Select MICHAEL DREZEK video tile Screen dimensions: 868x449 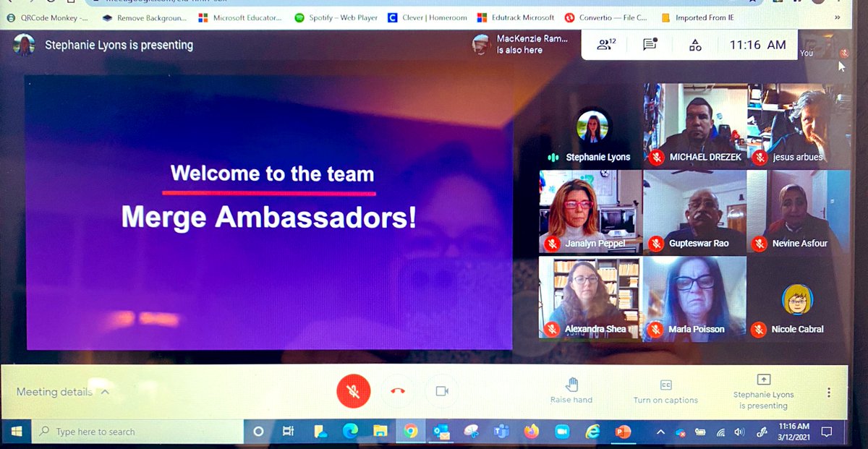[694, 126]
